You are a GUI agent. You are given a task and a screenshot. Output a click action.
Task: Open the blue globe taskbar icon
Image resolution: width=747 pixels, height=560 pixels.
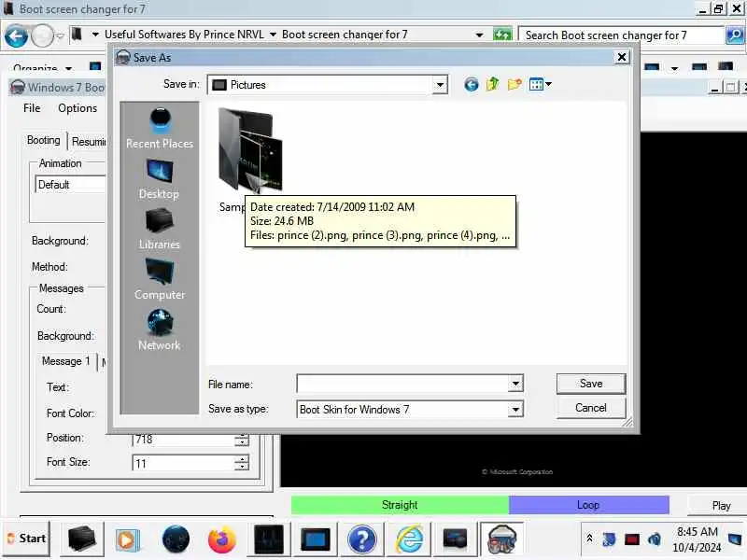(176, 539)
